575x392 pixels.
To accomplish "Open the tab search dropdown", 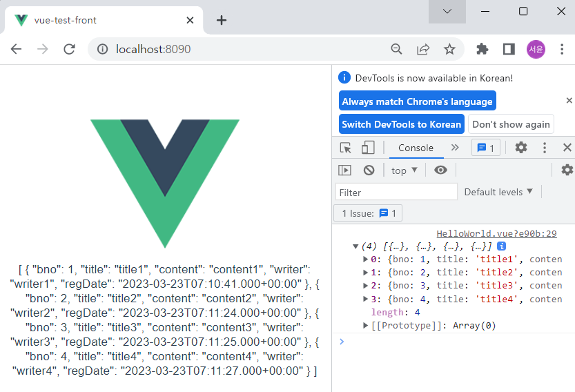I will [x=447, y=11].
